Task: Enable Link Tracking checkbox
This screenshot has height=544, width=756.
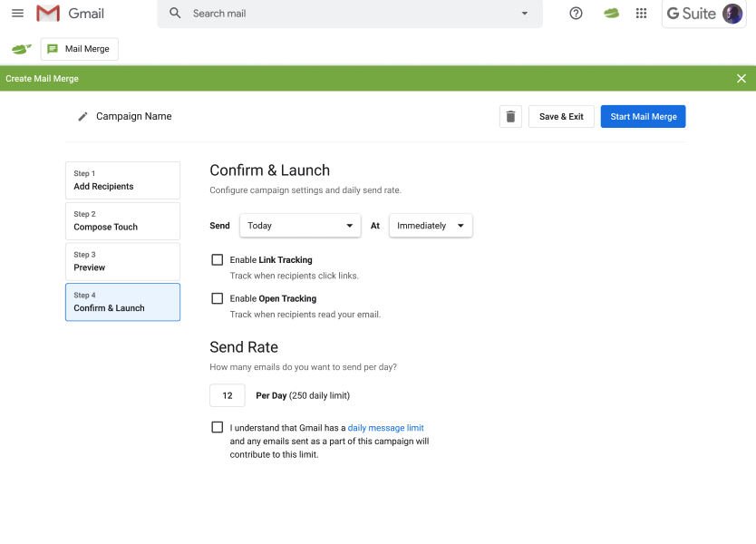Action: [x=218, y=260]
